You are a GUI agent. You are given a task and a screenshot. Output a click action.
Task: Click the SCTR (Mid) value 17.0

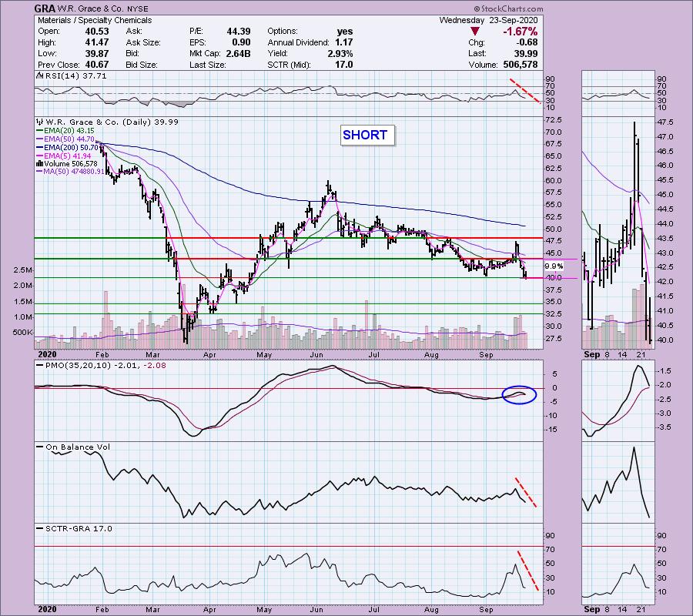click(x=344, y=65)
